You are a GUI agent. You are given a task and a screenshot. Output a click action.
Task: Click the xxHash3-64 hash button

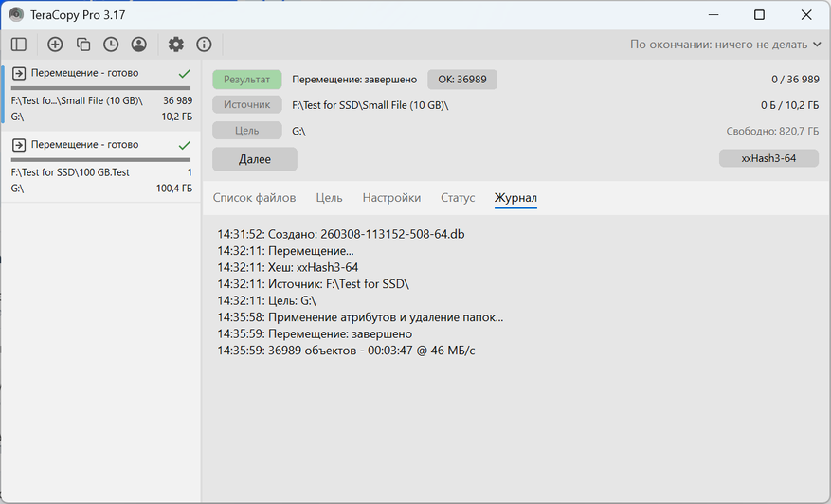(x=768, y=158)
